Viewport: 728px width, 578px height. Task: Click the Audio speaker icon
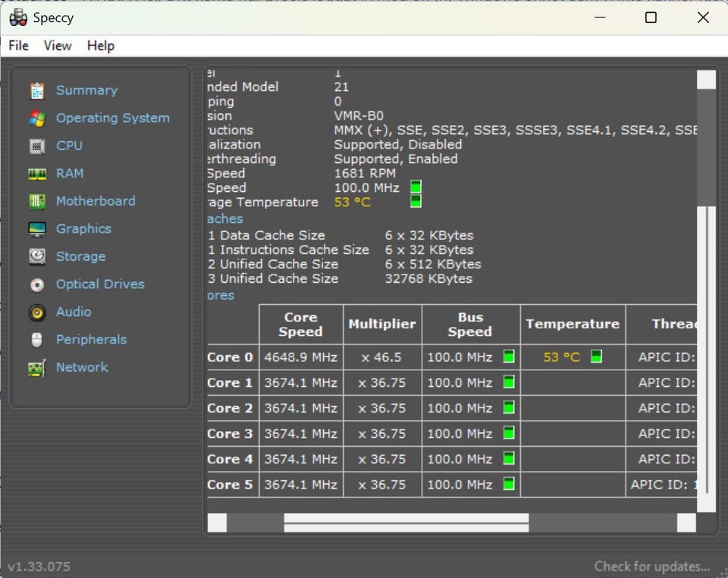click(37, 313)
